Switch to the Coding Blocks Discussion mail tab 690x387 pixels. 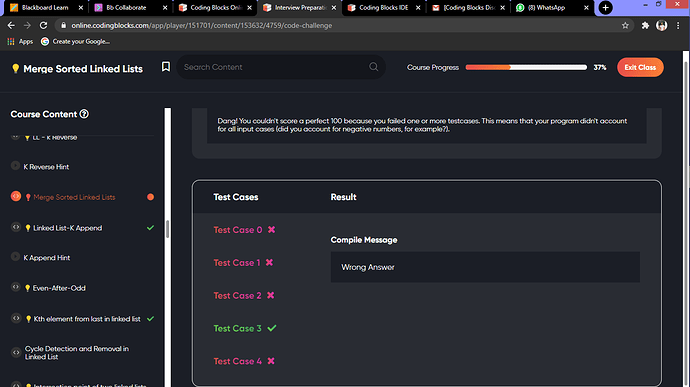coord(468,7)
